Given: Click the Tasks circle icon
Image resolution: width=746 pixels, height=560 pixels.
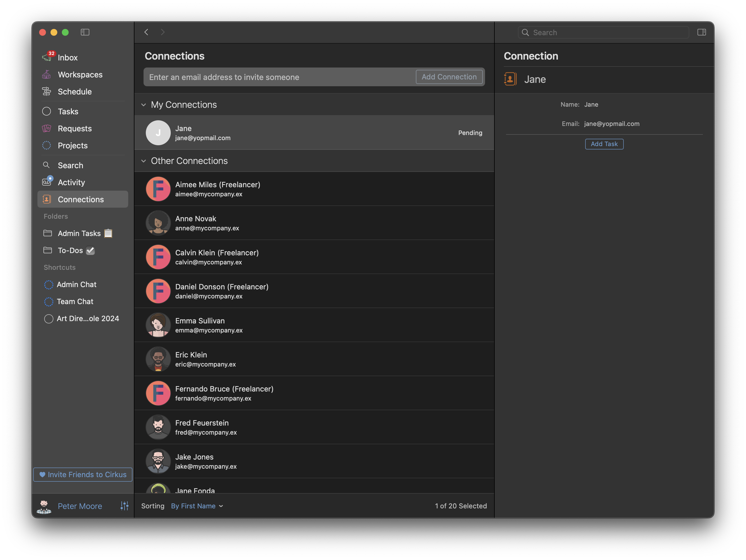Looking at the screenshot, I should click(x=47, y=111).
